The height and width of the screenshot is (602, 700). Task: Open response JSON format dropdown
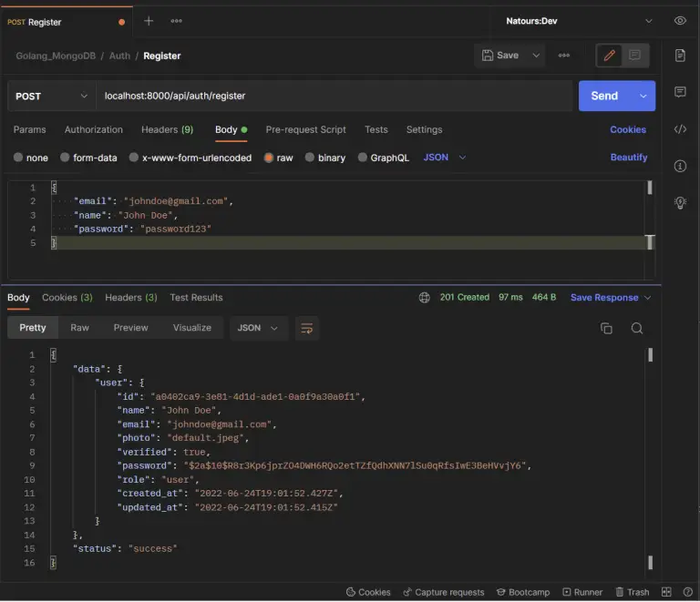(258, 328)
